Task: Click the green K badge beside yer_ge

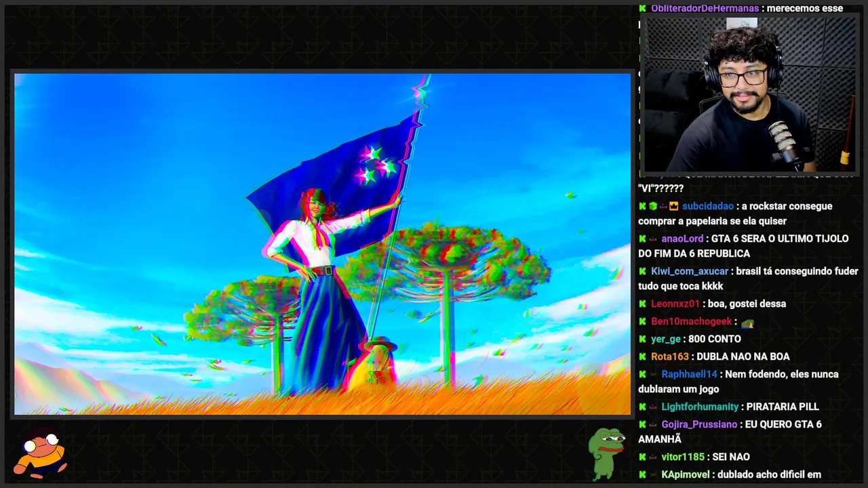Action: click(642, 339)
